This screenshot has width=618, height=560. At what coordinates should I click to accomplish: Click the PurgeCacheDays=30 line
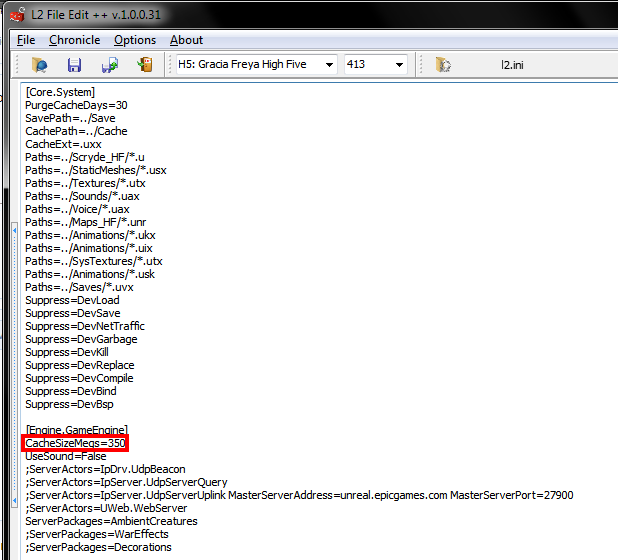tap(76, 105)
